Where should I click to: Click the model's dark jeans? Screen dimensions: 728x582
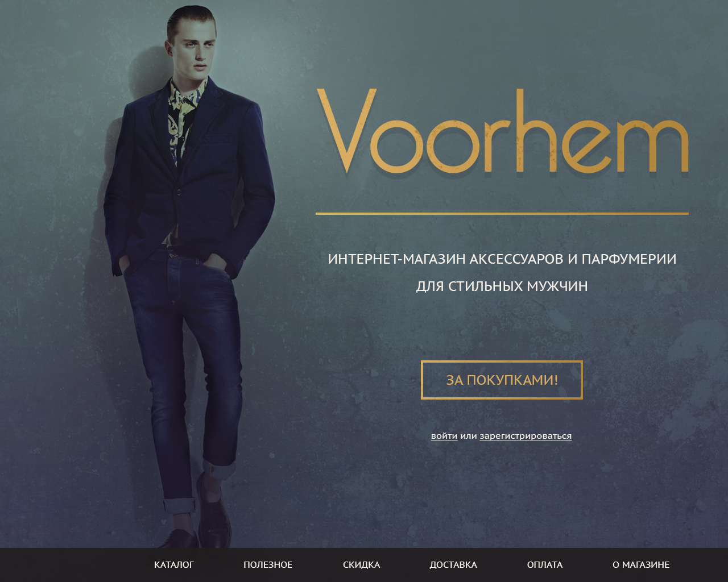[188, 364]
